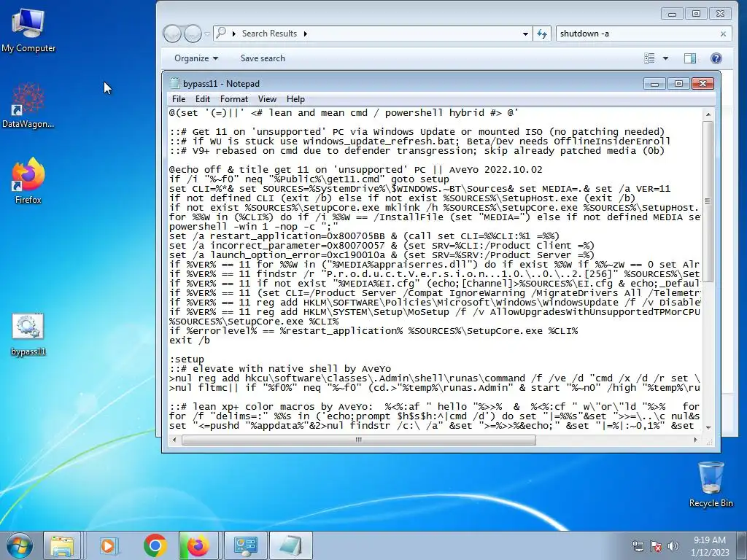Open Google Chrome from the taskbar

155,545
